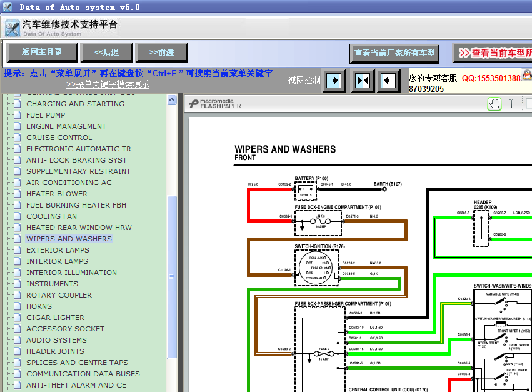Open ANTI-THEFT ALARM AND CE entry
The width and height of the screenshot is (532, 392).
click(x=76, y=385)
